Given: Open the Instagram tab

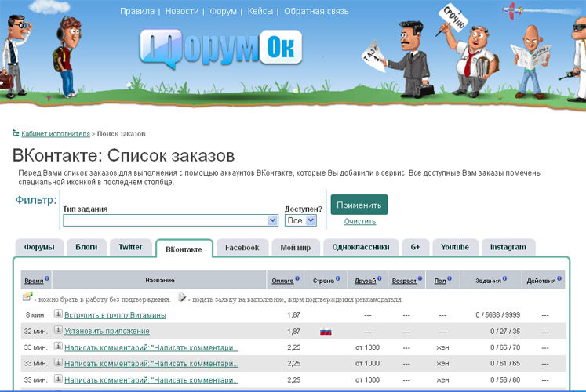Looking at the screenshot, I should pyautogui.click(x=508, y=247).
